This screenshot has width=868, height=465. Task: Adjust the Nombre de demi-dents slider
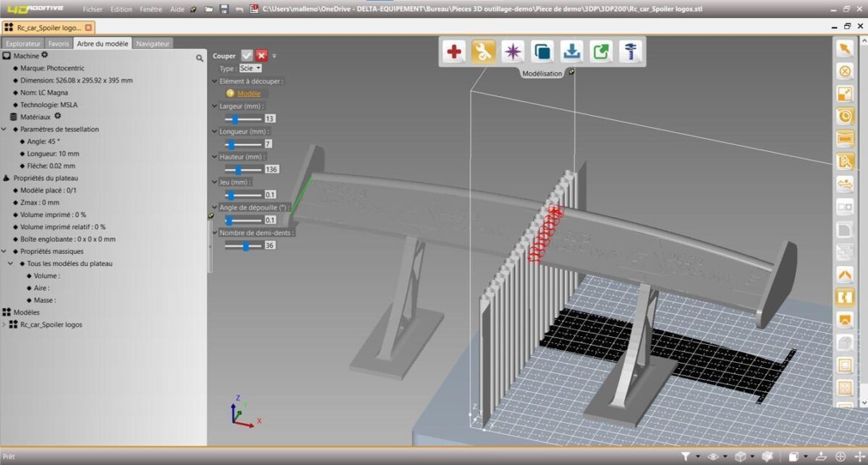click(242, 246)
